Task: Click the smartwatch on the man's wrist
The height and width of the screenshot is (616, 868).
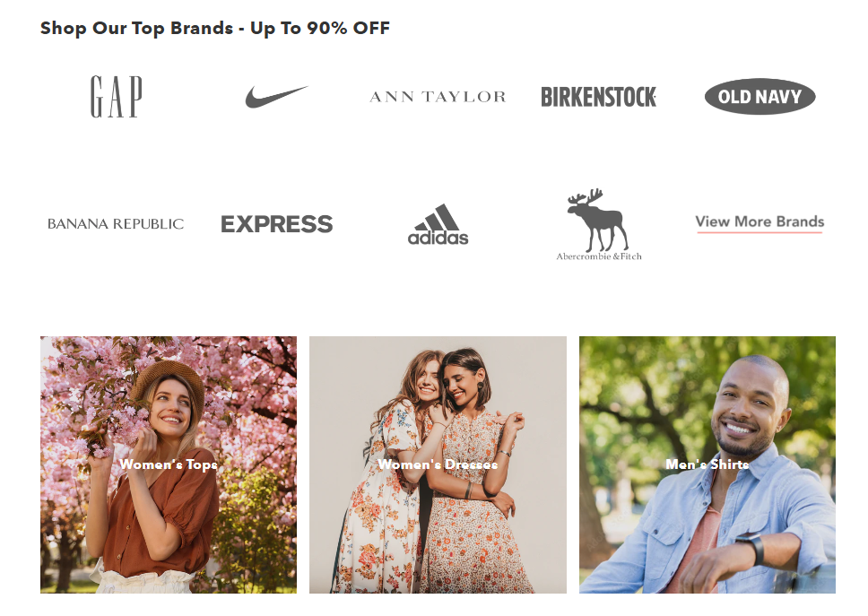Action: coord(753,547)
